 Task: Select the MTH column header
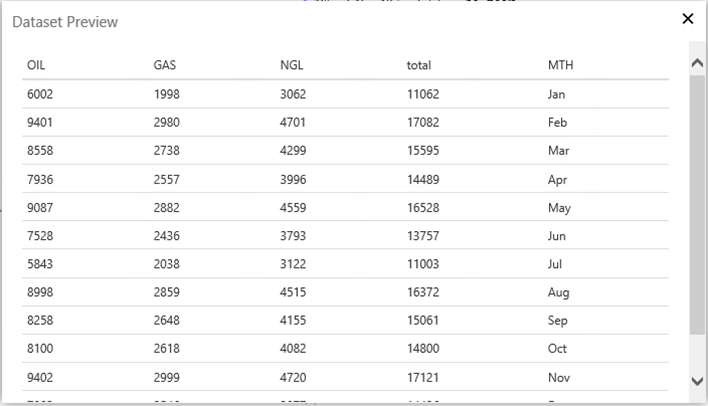560,65
